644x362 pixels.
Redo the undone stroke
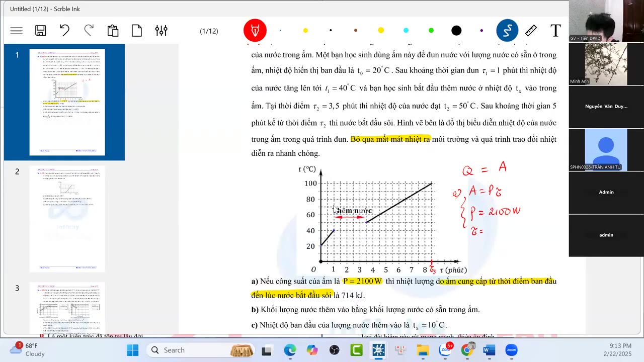coord(89,31)
